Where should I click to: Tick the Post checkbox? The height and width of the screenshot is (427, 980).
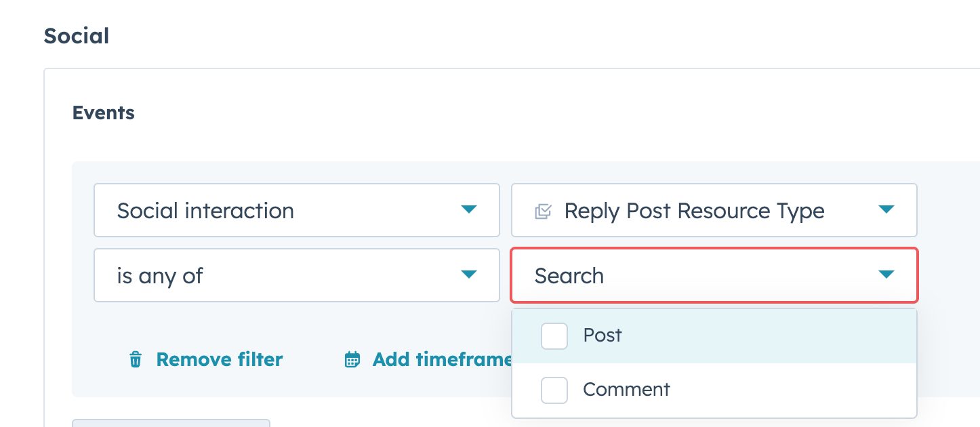click(554, 336)
